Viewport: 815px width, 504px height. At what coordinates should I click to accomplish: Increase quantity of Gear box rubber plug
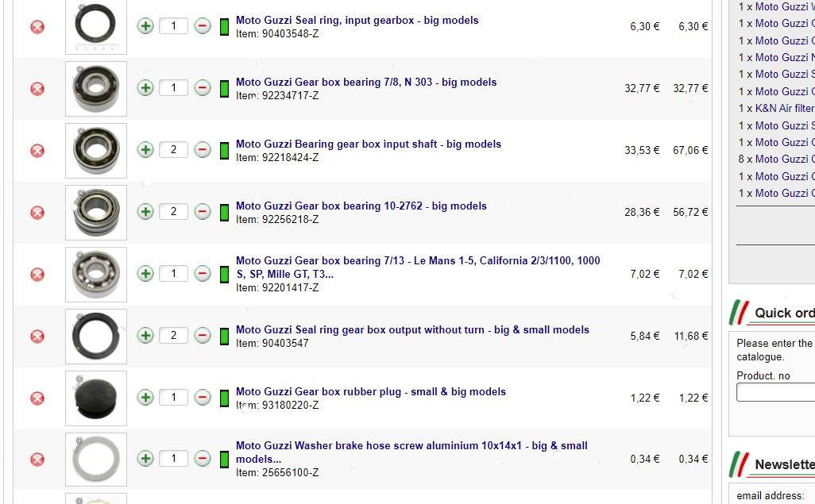point(145,398)
